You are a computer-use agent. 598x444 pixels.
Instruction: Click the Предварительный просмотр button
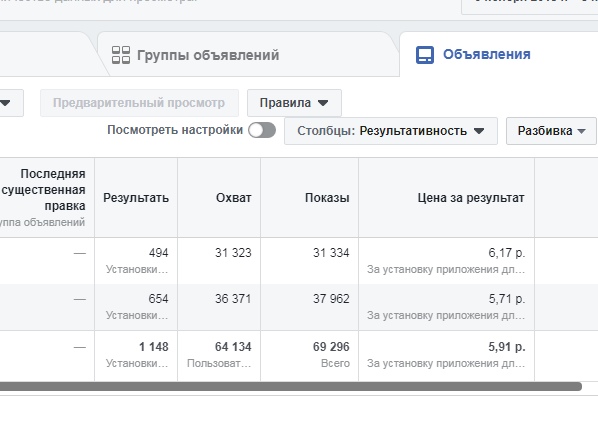pos(139,103)
